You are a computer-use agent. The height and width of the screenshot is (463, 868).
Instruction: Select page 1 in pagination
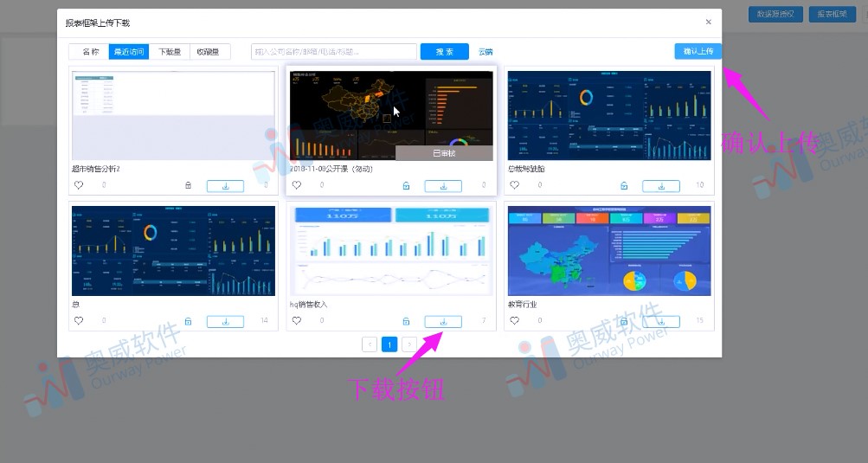tap(389, 344)
